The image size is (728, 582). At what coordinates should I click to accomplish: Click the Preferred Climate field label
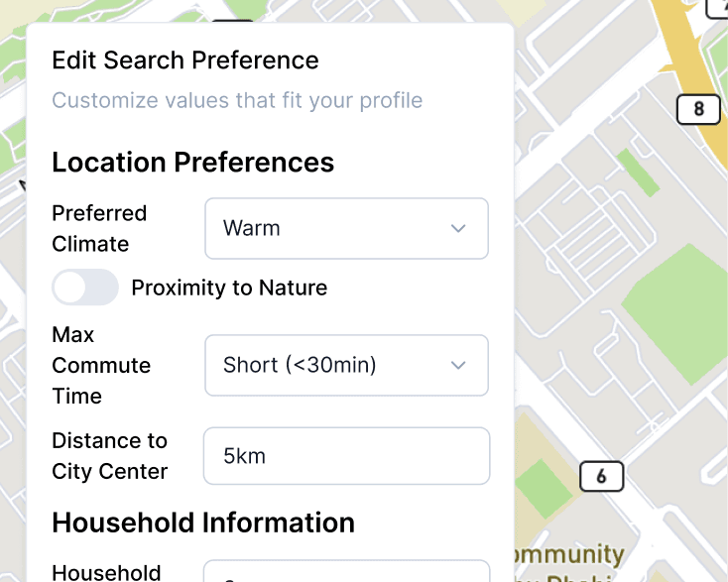99,229
